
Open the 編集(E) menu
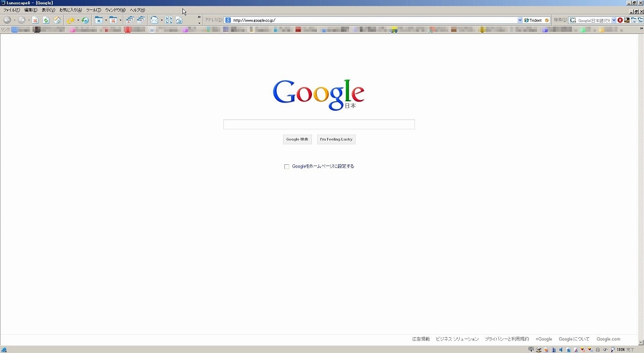[x=31, y=10]
